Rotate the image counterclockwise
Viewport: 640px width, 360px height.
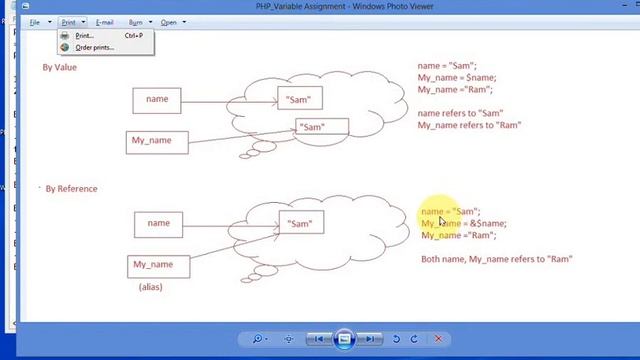pos(396,339)
